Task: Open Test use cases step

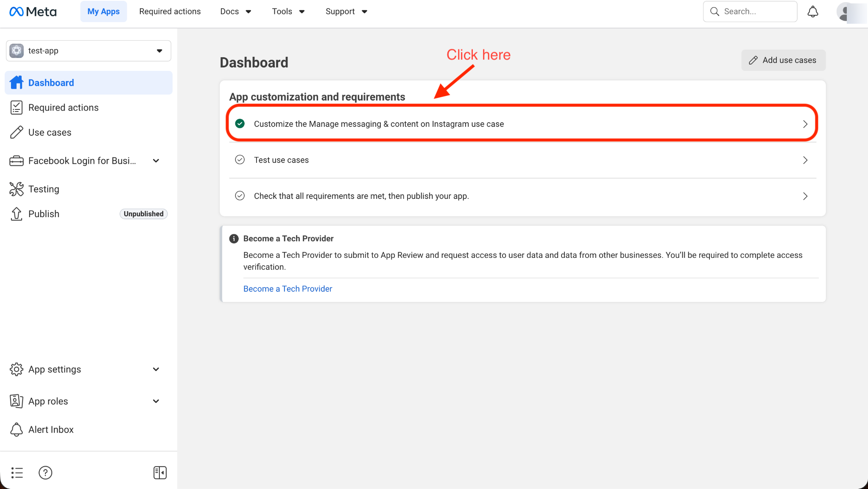Action: [522, 160]
